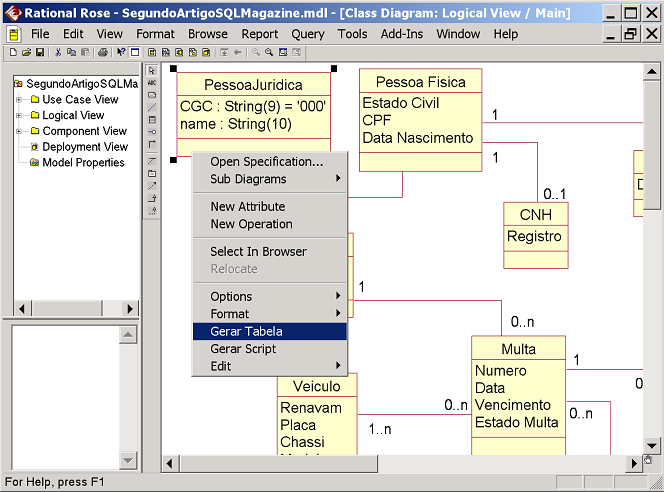
Task: Click the Paste toolbar icon
Action: click(85, 53)
